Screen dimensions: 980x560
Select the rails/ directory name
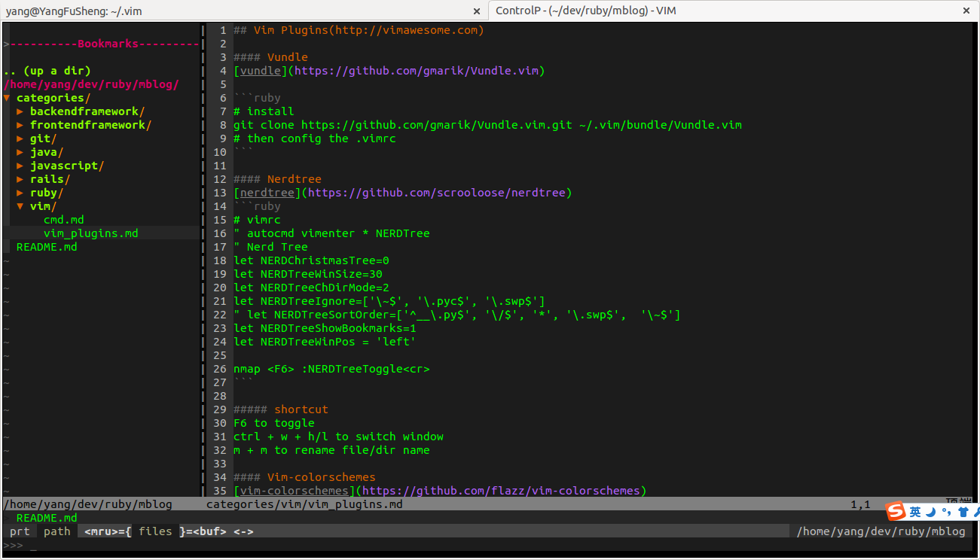50,179
